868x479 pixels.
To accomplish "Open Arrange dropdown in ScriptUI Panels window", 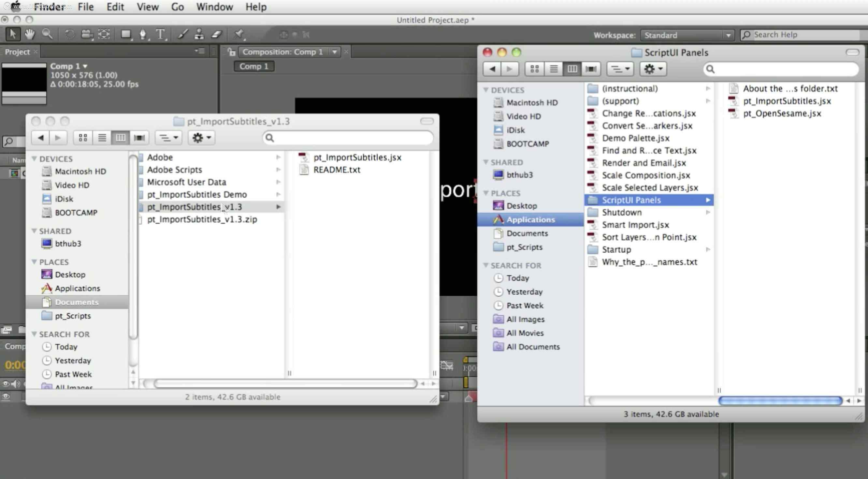I will pos(620,69).
